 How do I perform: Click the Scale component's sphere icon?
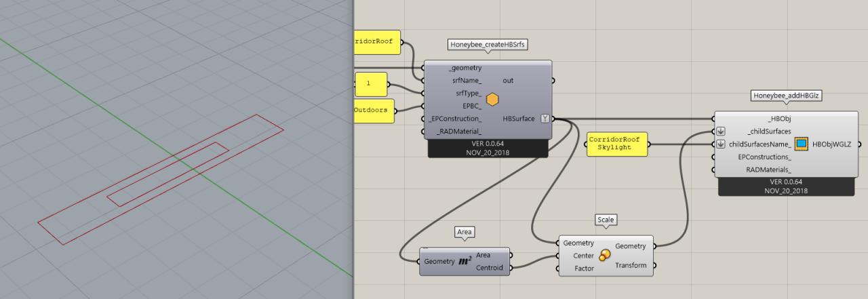click(x=604, y=255)
